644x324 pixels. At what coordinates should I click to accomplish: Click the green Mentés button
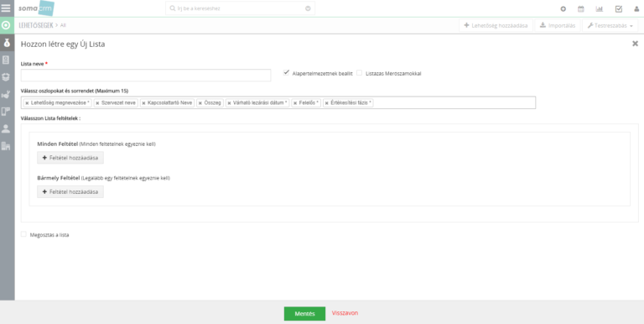304,314
